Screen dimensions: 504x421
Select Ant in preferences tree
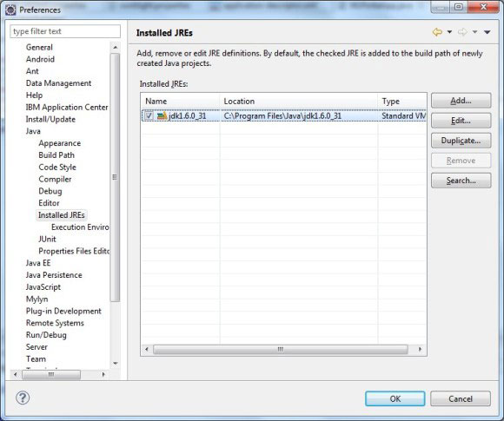32,71
